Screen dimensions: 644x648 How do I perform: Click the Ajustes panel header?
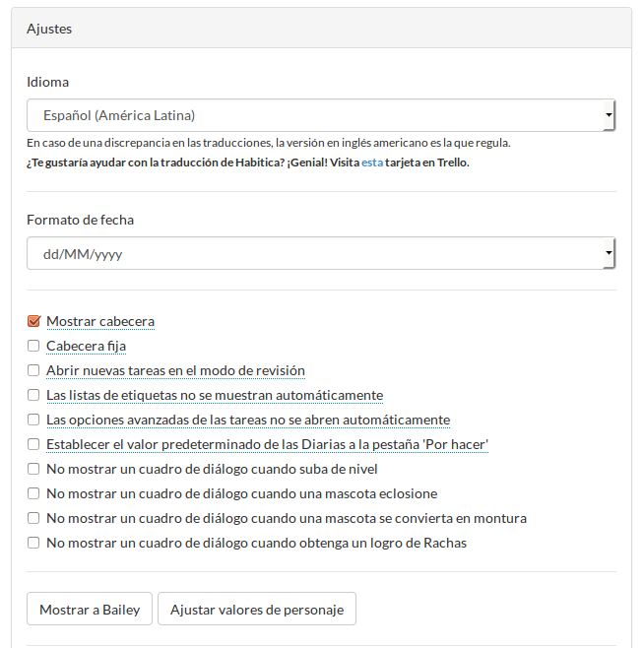321,29
